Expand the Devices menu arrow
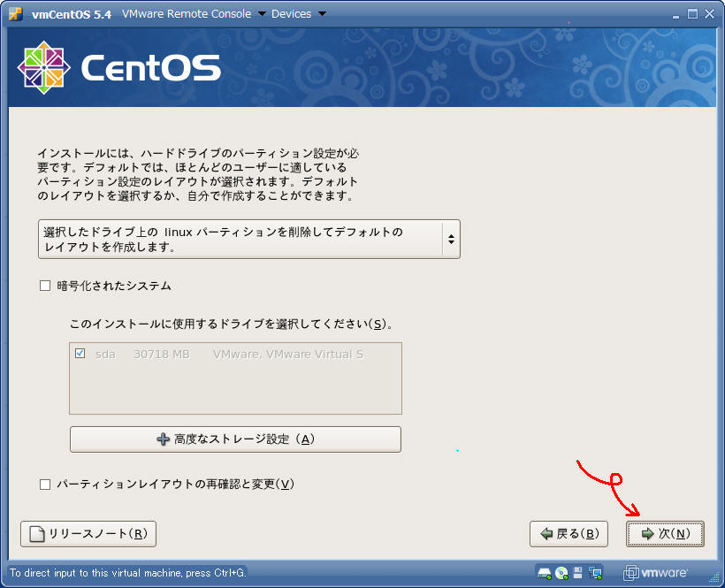Screen dimensions: 725x588 point(321,14)
